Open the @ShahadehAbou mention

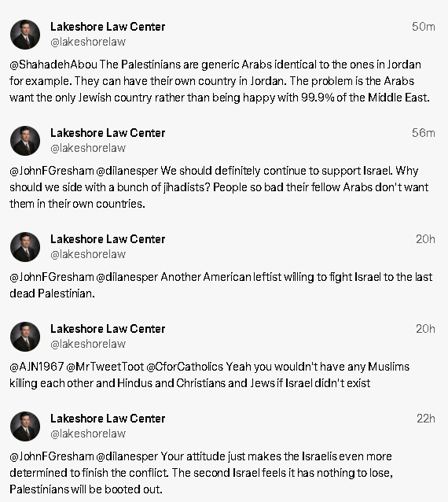click(x=53, y=65)
